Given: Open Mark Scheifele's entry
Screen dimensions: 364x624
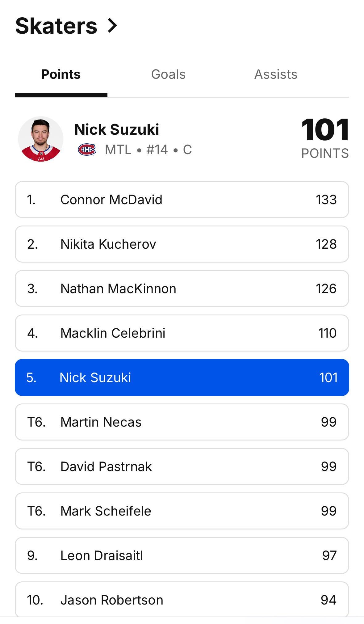Looking at the screenshot, I should point(182,511).
